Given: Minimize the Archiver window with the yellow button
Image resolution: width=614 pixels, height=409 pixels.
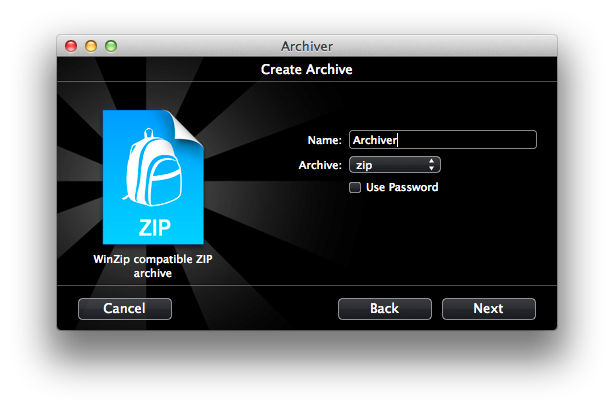Looking at the screenshot, I should (91, 45).
